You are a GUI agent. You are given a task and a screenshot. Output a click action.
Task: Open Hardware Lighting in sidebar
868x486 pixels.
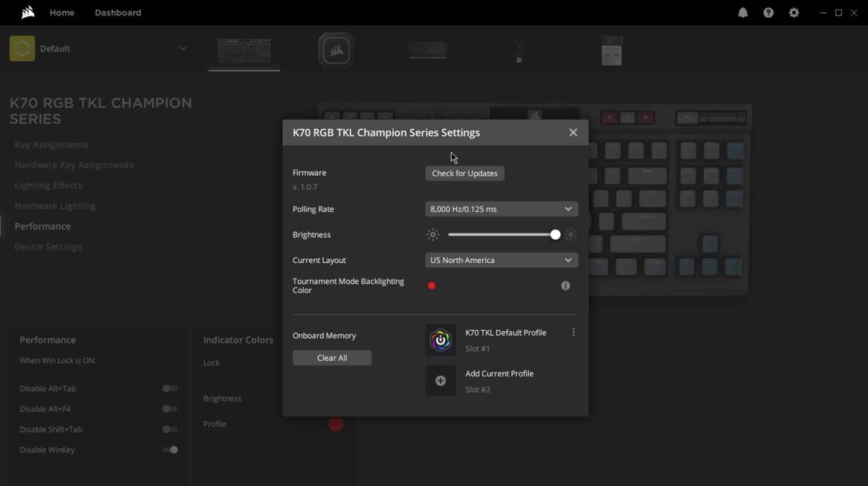(x=55, y=206)
